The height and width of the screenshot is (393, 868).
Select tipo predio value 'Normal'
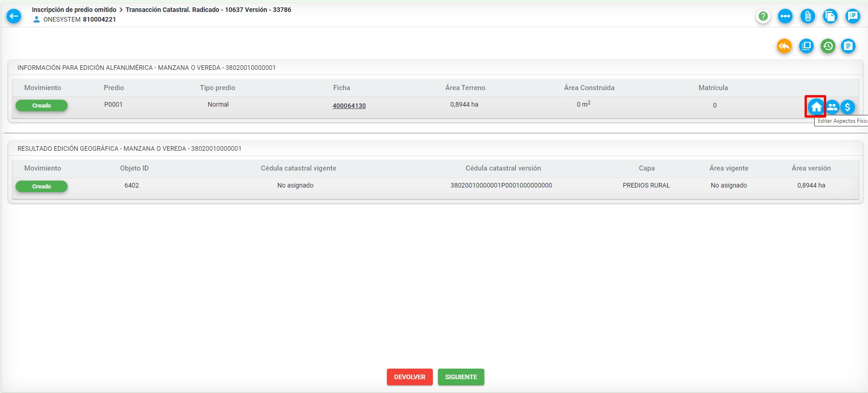(218, 104)
